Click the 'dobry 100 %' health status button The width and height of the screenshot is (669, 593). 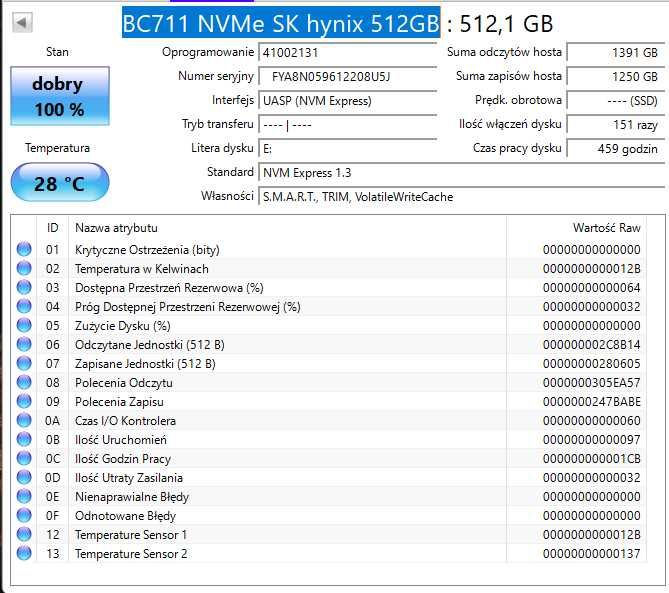pos(60,96)
